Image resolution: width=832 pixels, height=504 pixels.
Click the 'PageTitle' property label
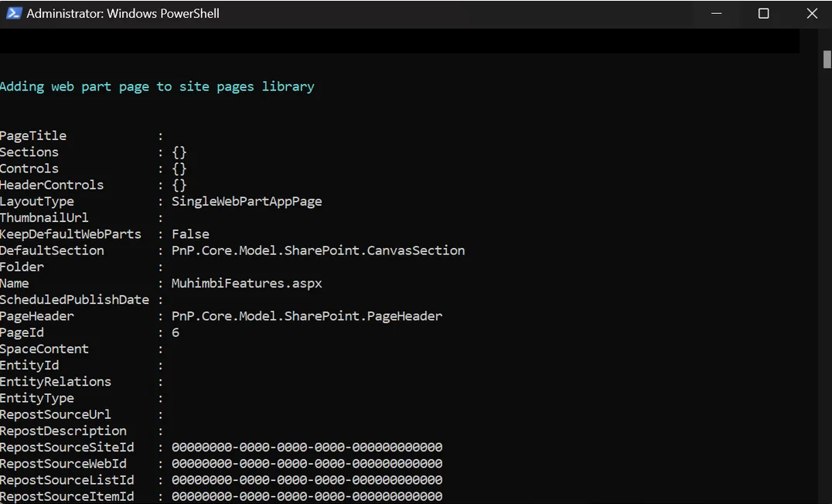pyautogui.click(x=33, y=135)
